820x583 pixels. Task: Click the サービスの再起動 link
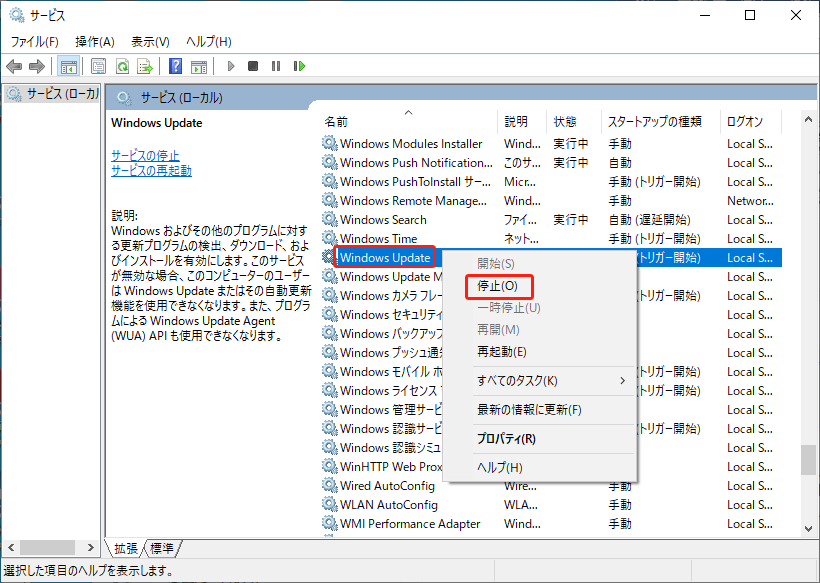[151, 170]
